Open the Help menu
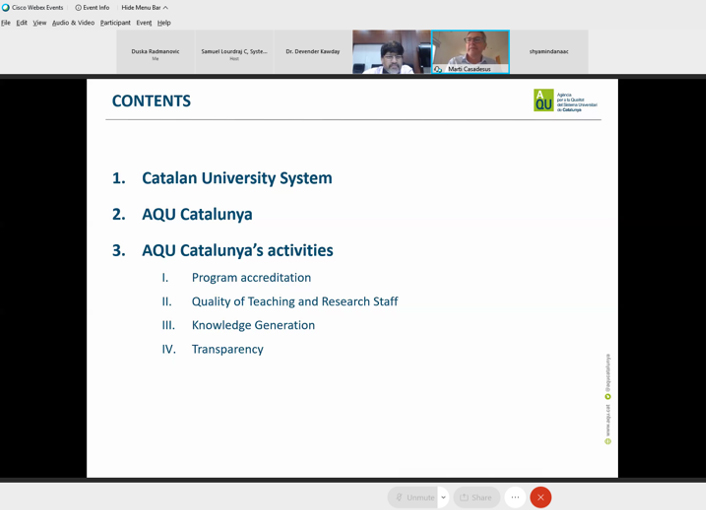 point(164,23)
